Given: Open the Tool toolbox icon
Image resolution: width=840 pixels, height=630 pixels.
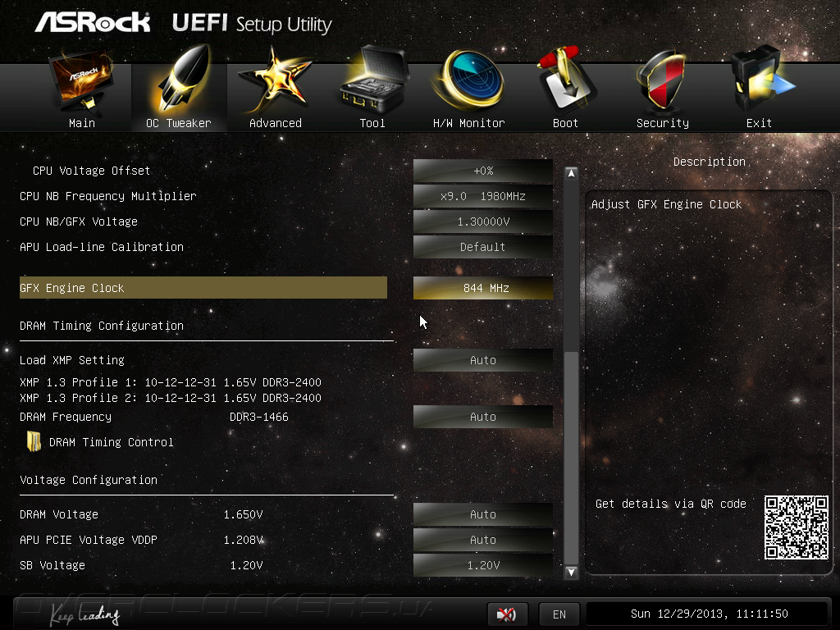Looking at the screenshot, I should (373, 80).
